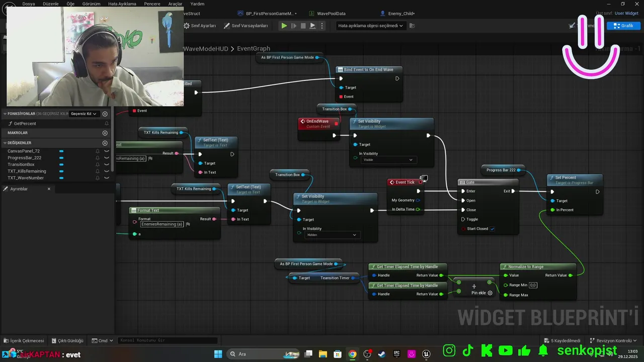Open the Dosya menu

tap(29, 4)
